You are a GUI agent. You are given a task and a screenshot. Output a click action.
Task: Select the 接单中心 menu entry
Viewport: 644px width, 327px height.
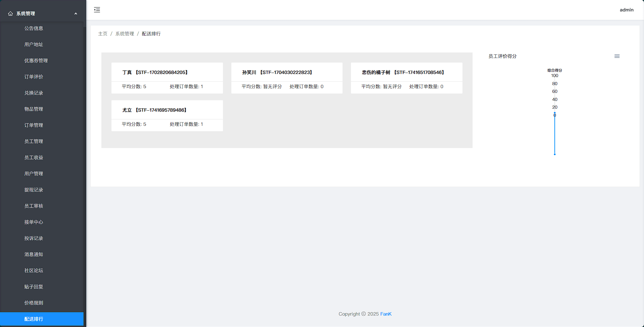(x=34, y=222)
